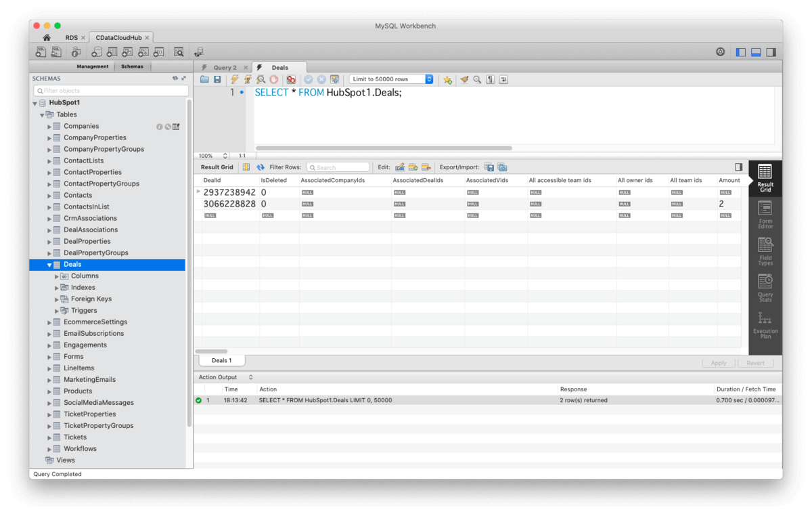812x518 pixels.
Task: Execute the query with the lightning bolt icon
Action: [x=235, y=79]
